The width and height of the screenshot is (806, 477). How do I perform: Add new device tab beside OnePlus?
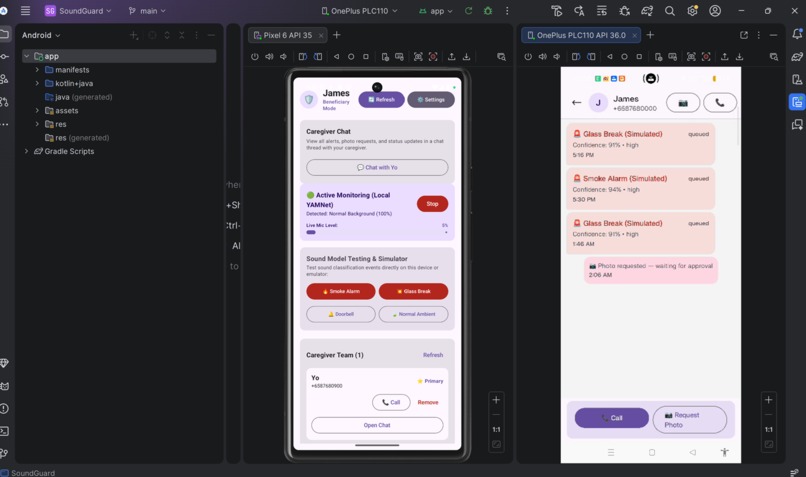(x=650, y=35)
